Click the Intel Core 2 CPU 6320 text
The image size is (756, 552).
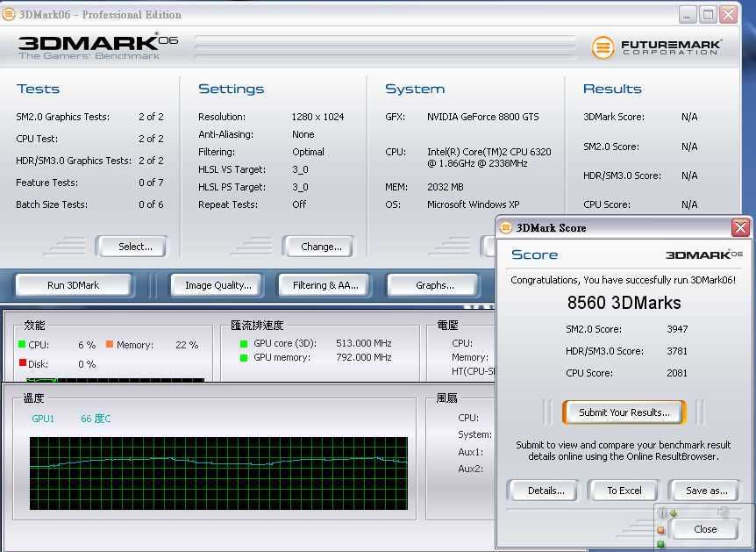(x=489, y=157)
